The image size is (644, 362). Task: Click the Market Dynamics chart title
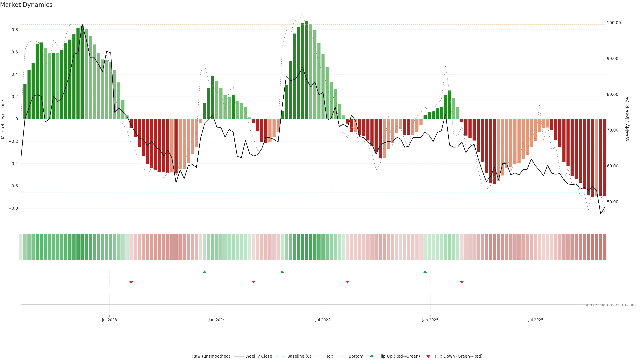(x=26, y=5)
